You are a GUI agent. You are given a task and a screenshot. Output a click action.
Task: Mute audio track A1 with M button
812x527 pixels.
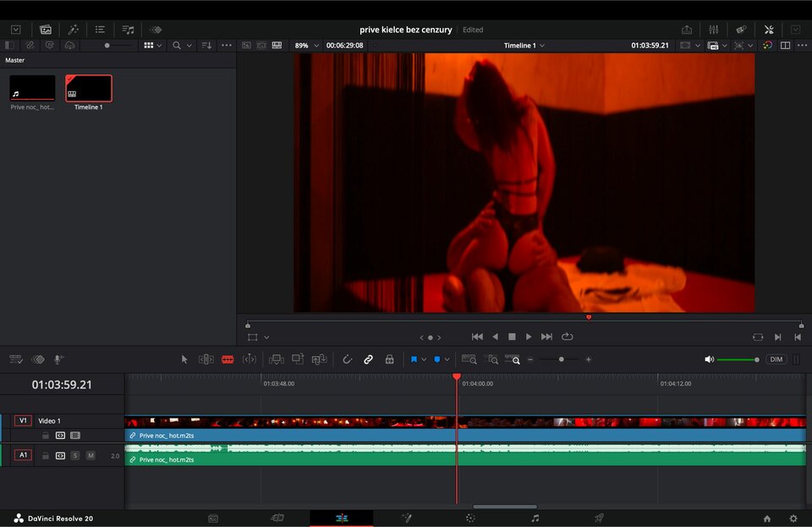tap(91, 456)
